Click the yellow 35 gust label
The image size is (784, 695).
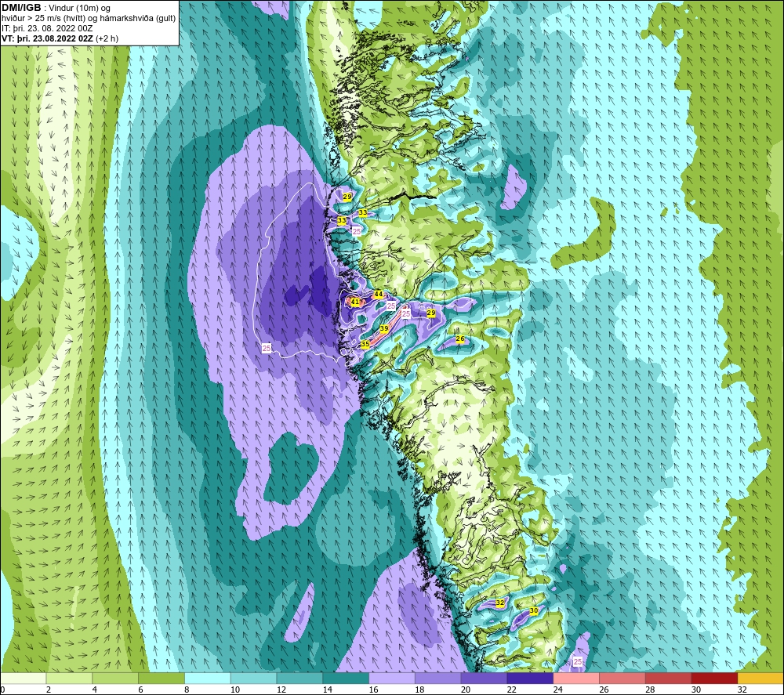[365, 344]
